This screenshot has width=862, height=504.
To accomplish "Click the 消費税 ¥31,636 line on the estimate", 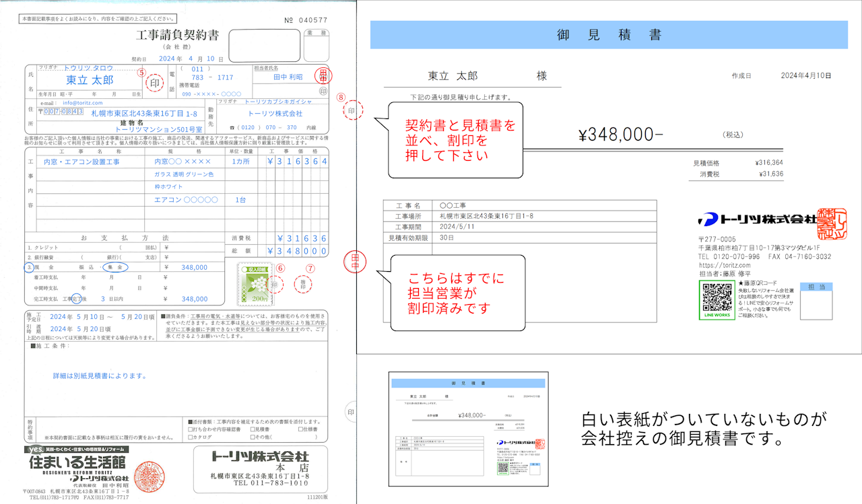I will coord(743,174).
